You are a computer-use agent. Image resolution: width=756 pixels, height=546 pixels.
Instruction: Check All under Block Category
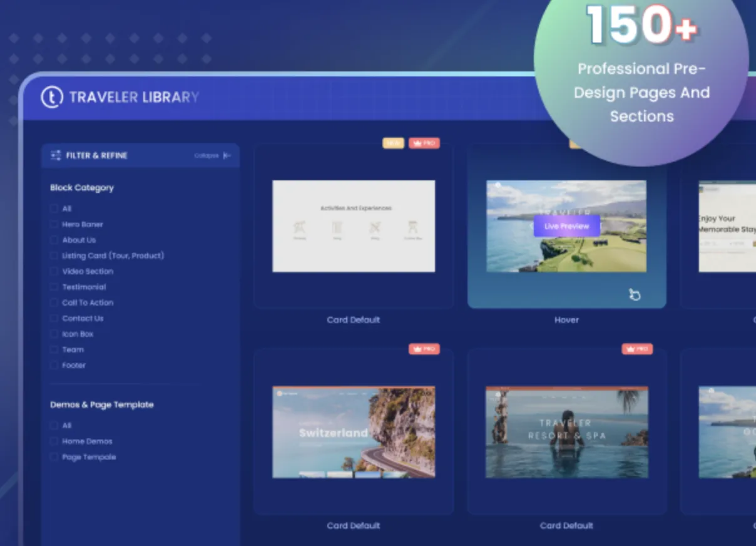tap(54, 209)
